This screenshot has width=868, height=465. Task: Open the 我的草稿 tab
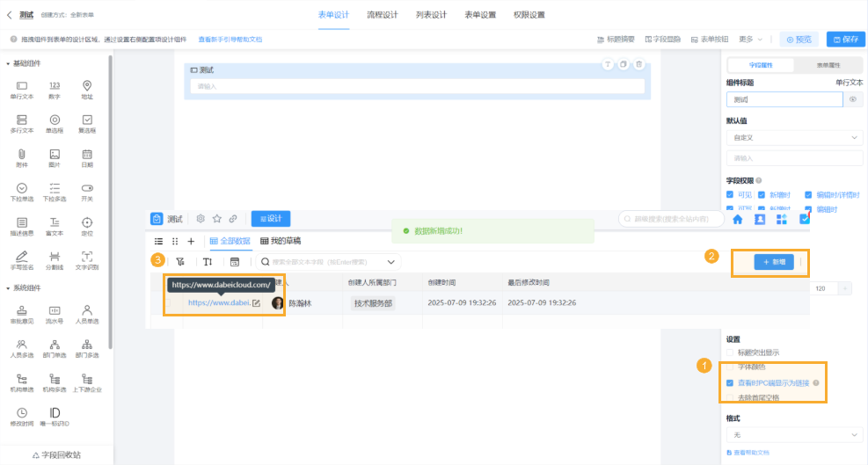tap(281, 241)
